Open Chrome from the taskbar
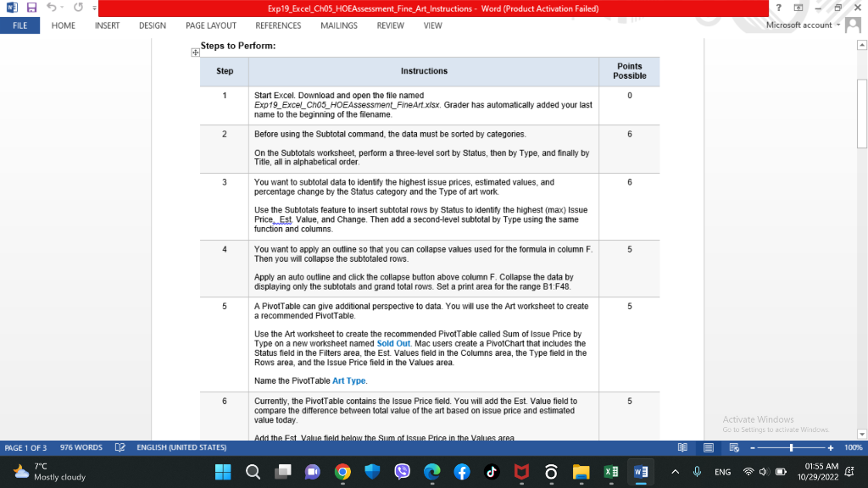The width and height of the screenshot is (868, 488). [342, 472]
